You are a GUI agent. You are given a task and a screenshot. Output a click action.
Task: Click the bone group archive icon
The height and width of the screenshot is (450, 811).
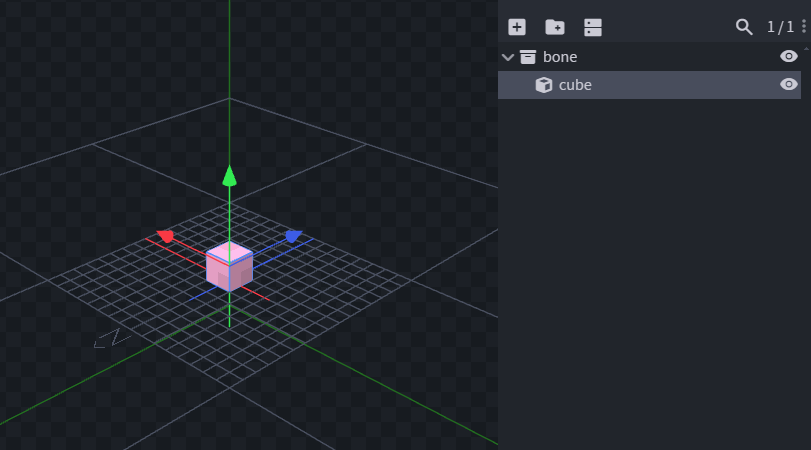tap(528, 57)
